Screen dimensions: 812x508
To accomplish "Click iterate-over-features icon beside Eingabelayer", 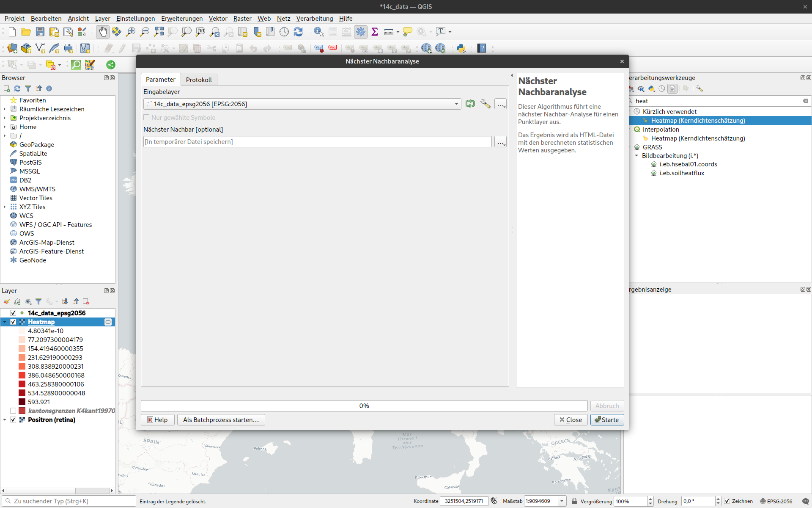I will pyautogui.click(x=470, y=104).
